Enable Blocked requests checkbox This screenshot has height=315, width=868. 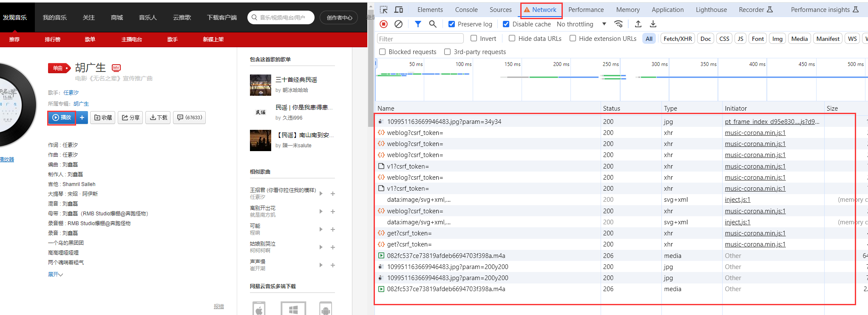383,52
